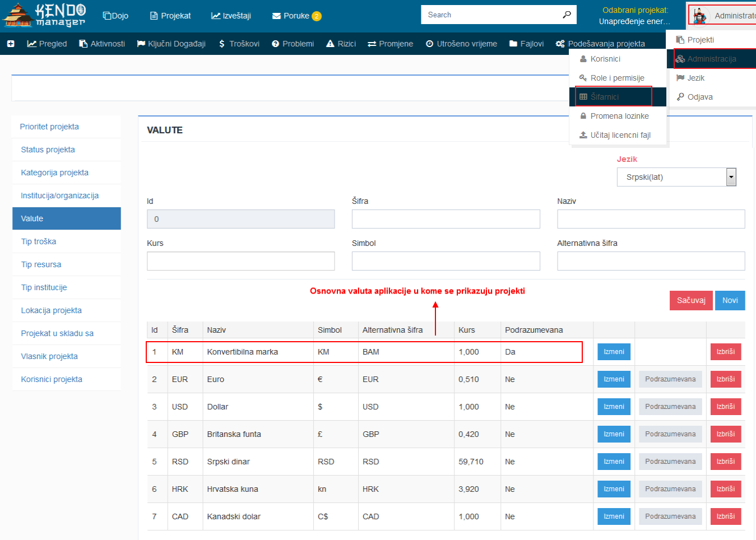This screenshot has width=756, height=540.
Task: Click the Kendo Manager logo
Action: click(x=44, y=15)
